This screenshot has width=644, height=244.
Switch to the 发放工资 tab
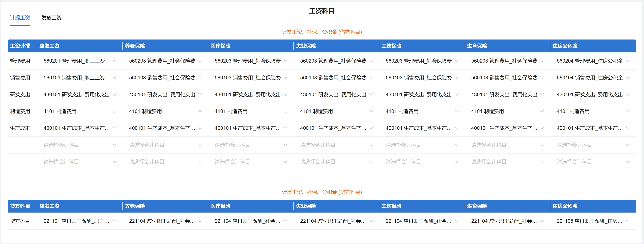(x=51, y=18)
